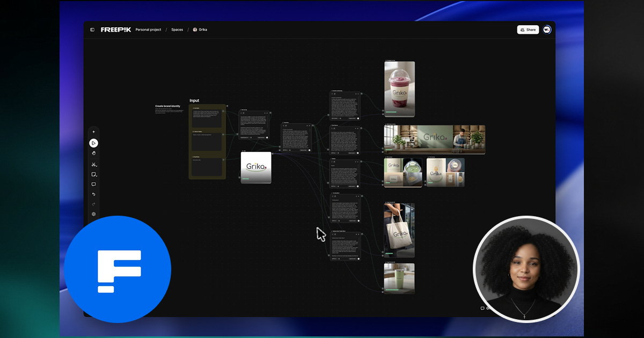Click the Share button
The width and height of the screenshot is (644, 338).
pyautogui.click(x=528, y=30)
